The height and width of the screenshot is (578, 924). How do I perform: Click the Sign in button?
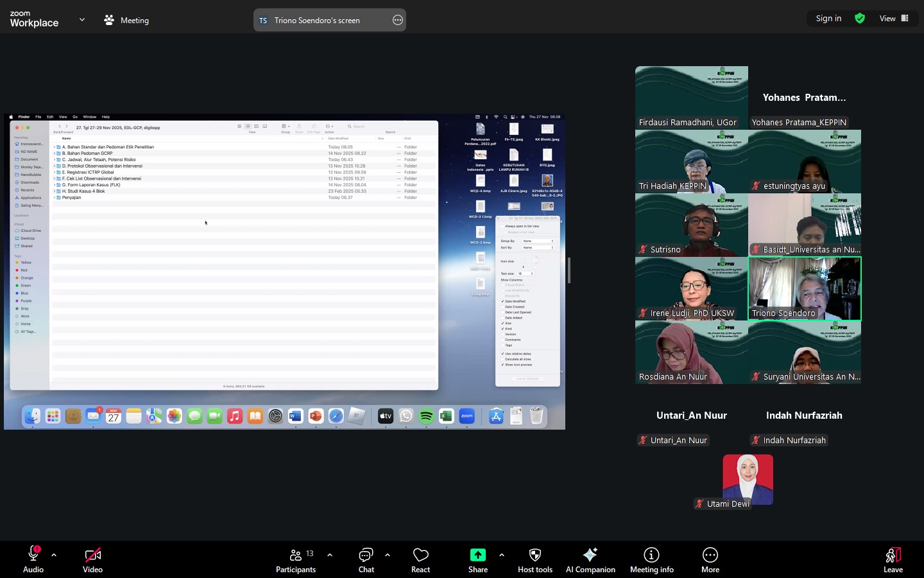click(828, 19)
